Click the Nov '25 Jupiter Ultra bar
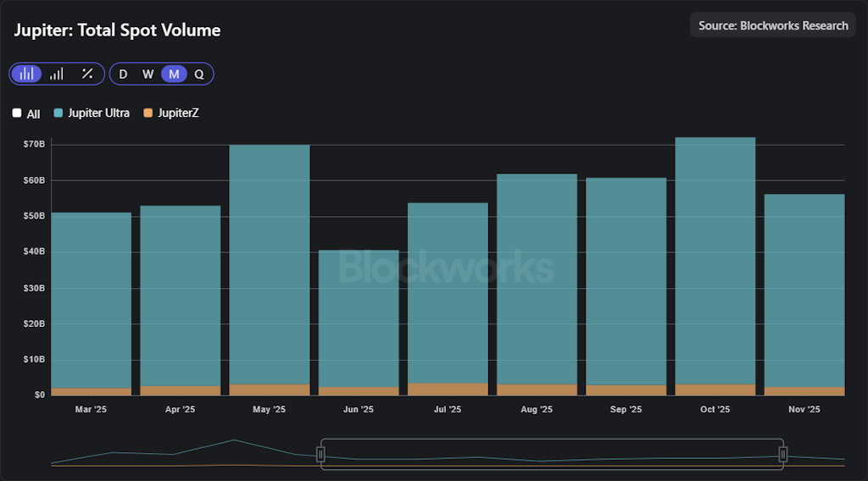The width and height of the screenshot is (868, 481). (x=804, y=288)
